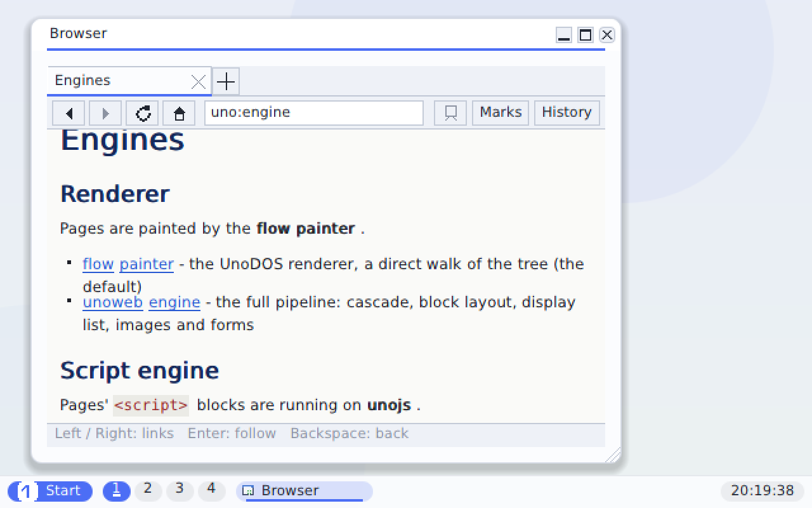Switch to workspace 1
The height and width of the screenshot is (508, 812).
[x=117, y=491]
